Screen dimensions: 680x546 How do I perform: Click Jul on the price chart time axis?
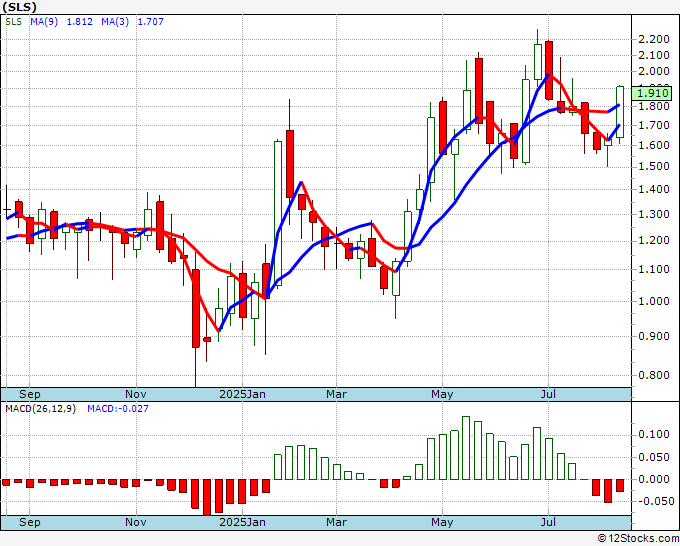(x=549, y=394)
